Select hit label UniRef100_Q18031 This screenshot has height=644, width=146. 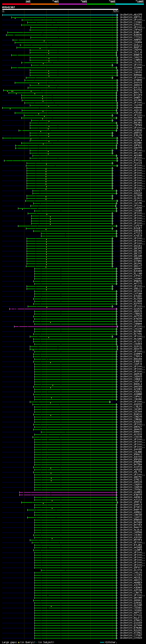click(131, 346)
